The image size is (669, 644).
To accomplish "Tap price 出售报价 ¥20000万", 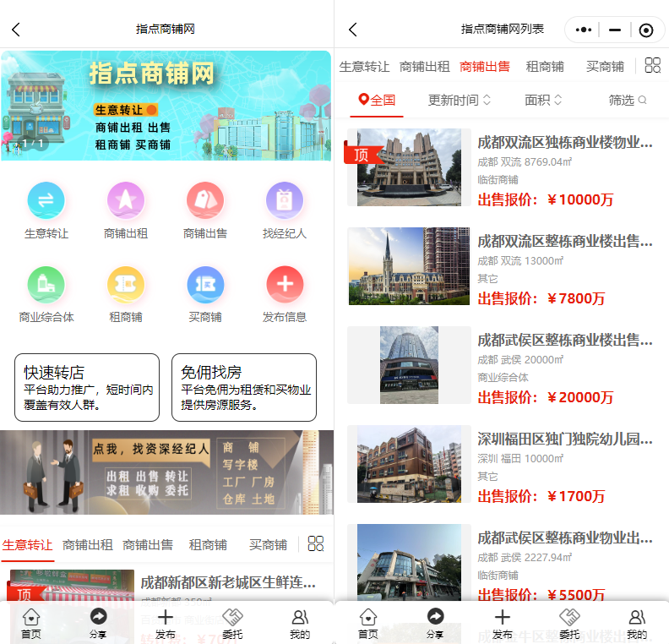I will click(546, 397).
